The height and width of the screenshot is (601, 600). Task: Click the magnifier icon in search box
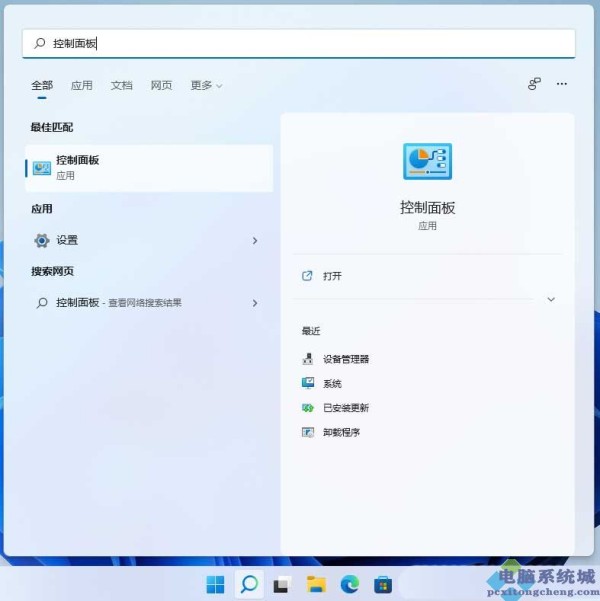click(x=39, y=43)
